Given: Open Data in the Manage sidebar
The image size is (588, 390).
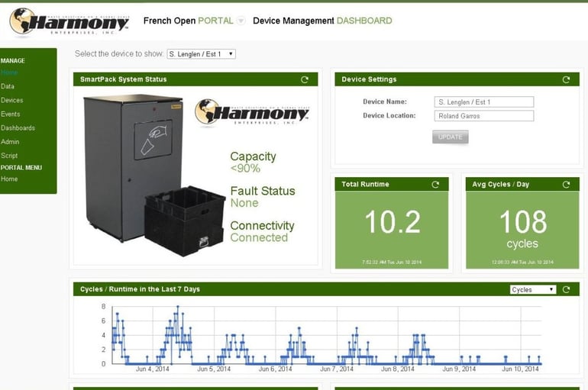Looking at the screenshot, I should [x=8, y=86].
